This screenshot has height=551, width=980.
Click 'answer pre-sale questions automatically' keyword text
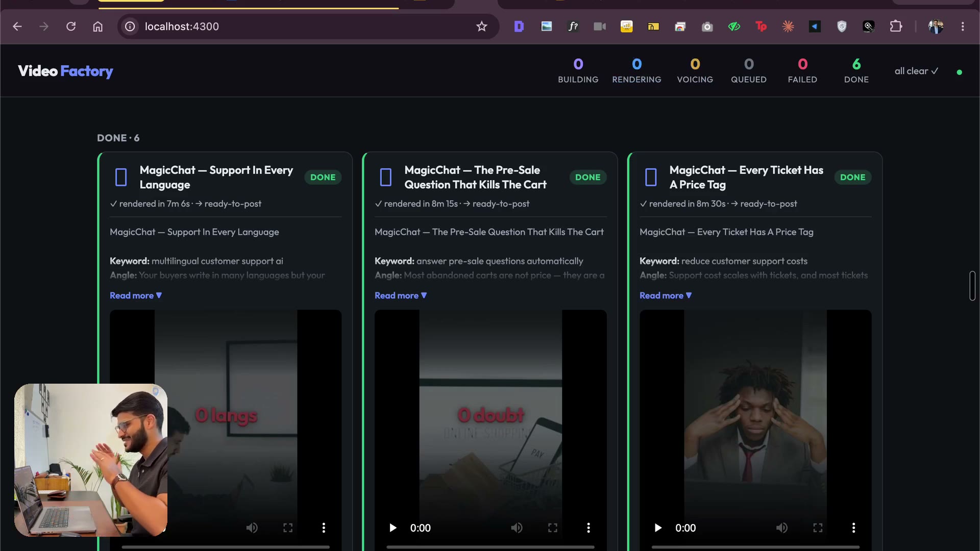(500, 261)
